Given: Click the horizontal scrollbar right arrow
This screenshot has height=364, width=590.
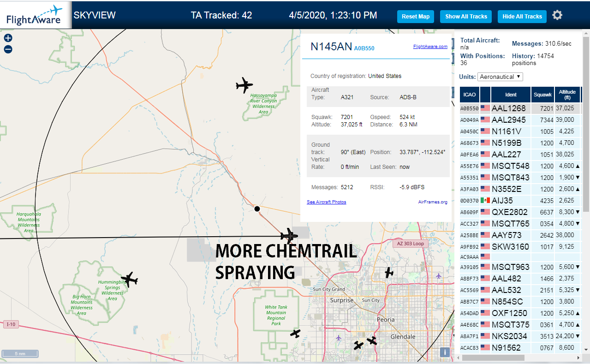Looking at the screenshot, I should tap(578, 358).
